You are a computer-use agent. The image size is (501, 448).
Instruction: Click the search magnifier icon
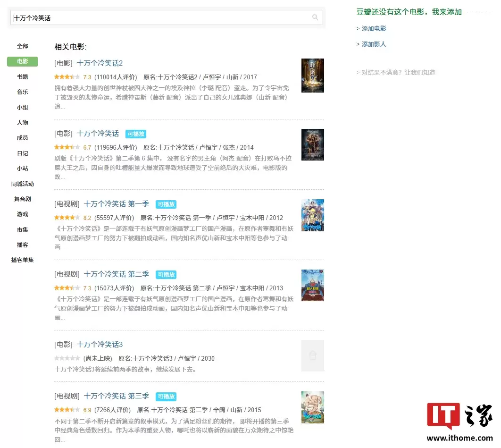click(315, 17)
